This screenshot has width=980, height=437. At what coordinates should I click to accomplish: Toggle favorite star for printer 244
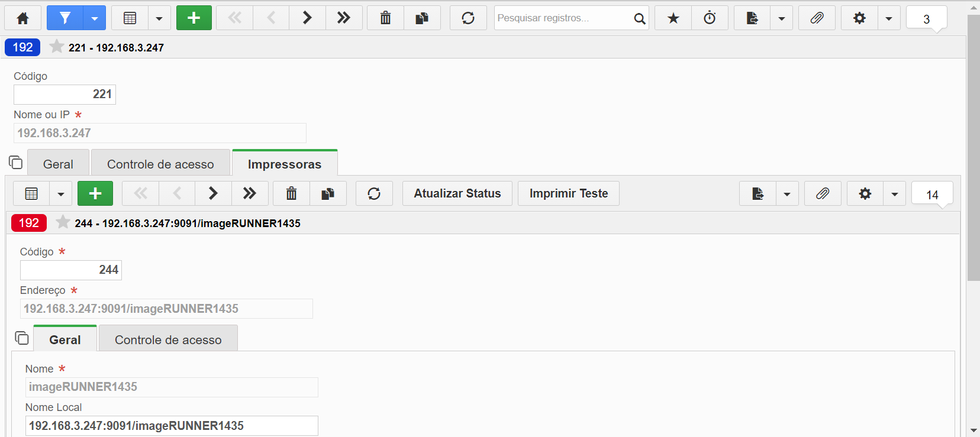coord(63,222)
